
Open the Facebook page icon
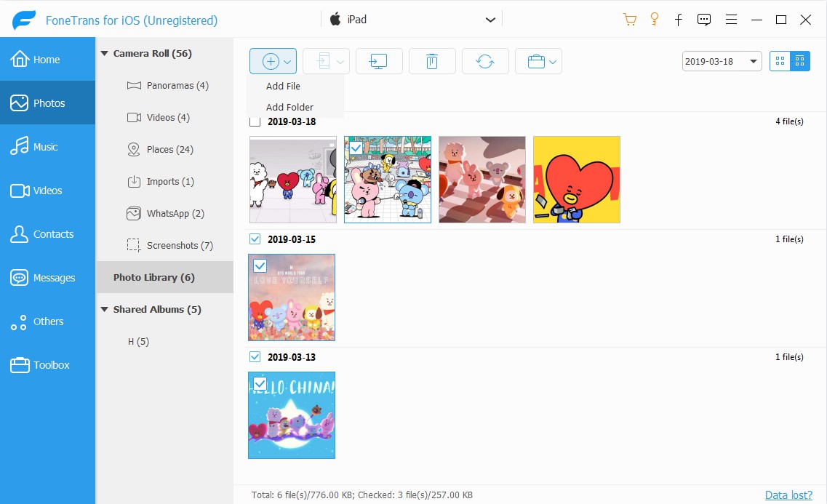point(679,20)
